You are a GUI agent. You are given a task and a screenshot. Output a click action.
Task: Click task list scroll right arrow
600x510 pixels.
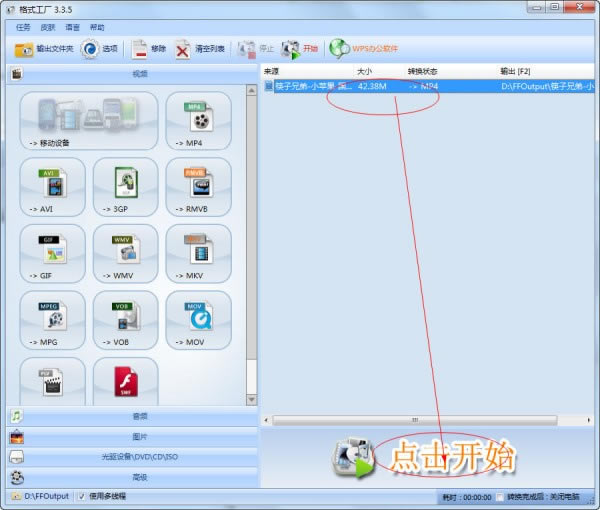tap(589, 420)
